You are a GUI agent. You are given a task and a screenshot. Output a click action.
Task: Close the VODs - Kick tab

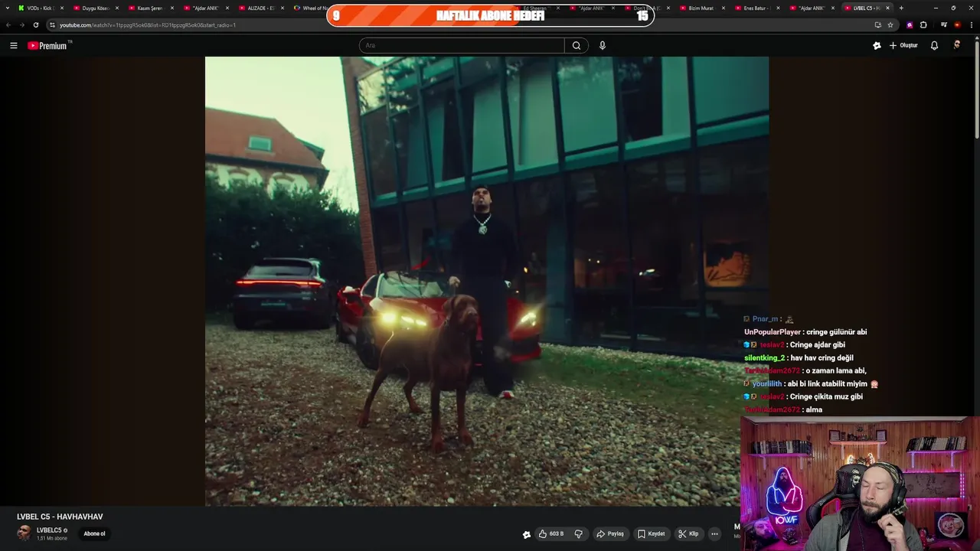coord(61,8)
